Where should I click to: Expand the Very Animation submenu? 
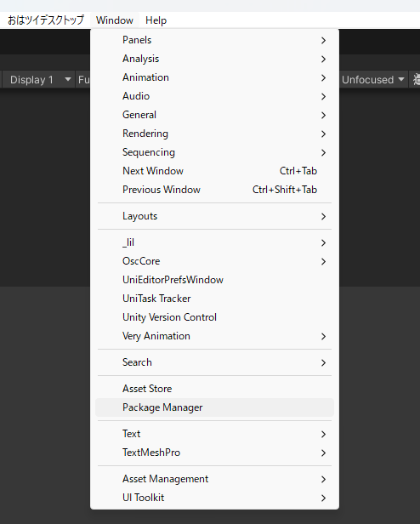[x=214, y=336]
